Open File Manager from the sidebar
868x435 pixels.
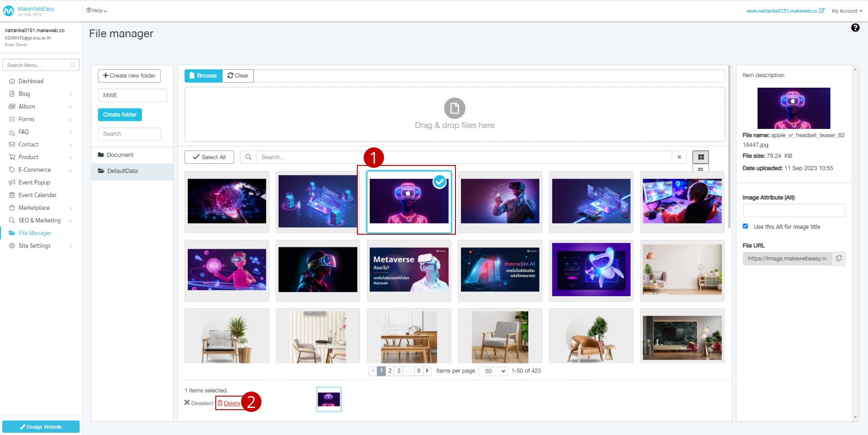click(34, 233)
